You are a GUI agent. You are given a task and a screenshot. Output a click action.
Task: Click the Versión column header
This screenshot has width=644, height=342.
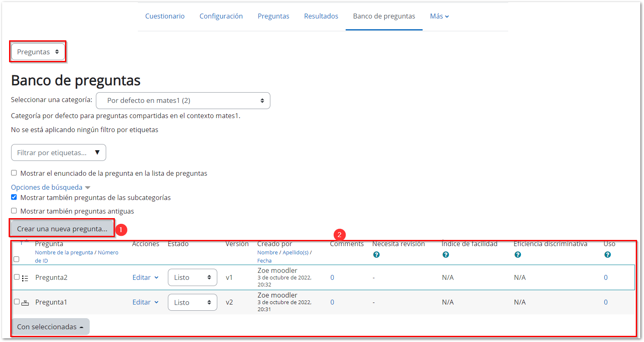click(x=237, y=244)
